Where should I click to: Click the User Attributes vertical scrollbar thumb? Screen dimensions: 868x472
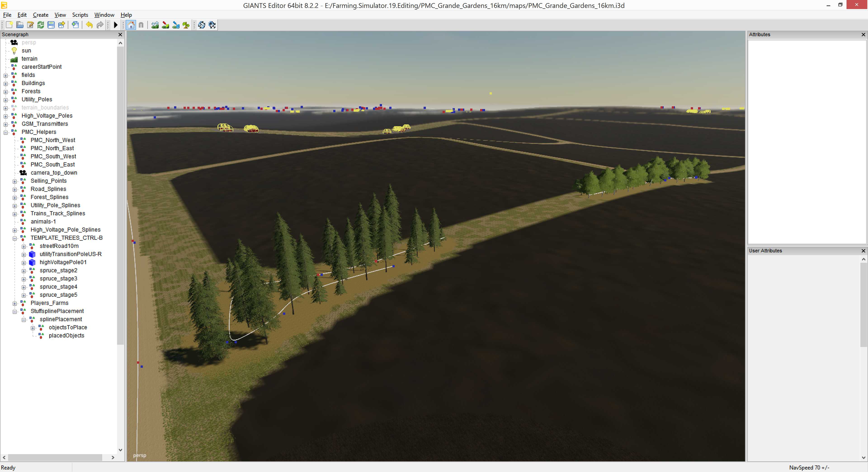(863, 305)
